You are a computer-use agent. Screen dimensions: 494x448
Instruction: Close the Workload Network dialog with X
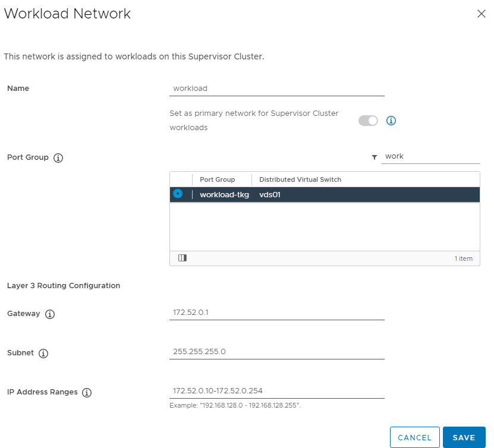[481, 14]
